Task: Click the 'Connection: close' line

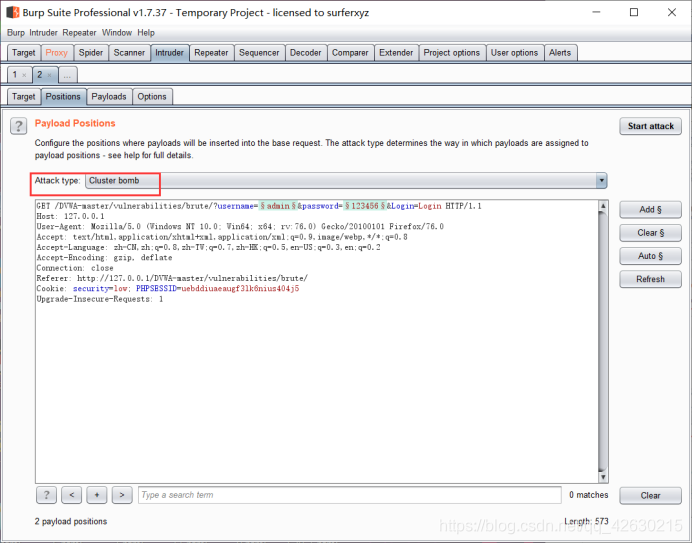Action: (x=75, y=268)
